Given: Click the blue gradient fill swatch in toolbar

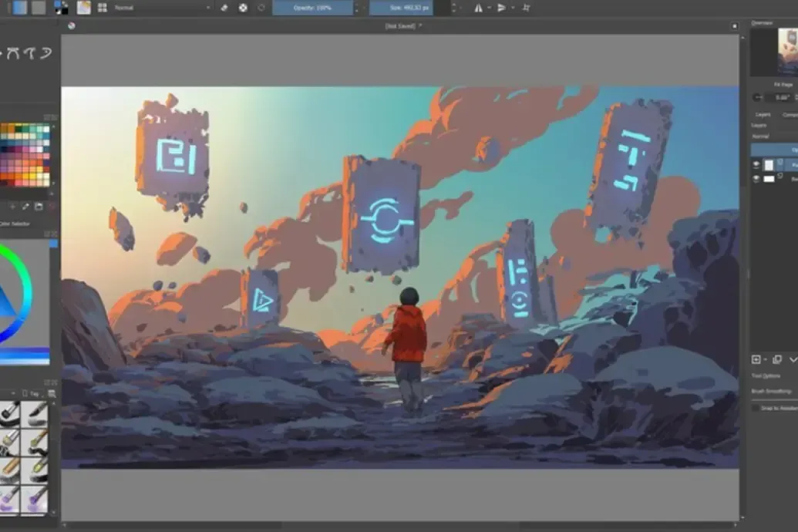Looking at the screenshot, I should [20, 8].
